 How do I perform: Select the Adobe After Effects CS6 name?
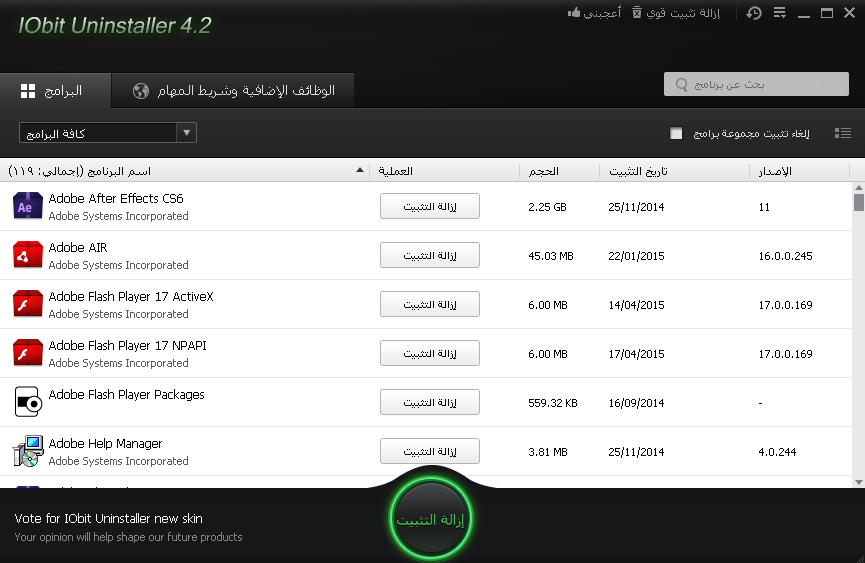pyautogui.click(x=116, y=199)
